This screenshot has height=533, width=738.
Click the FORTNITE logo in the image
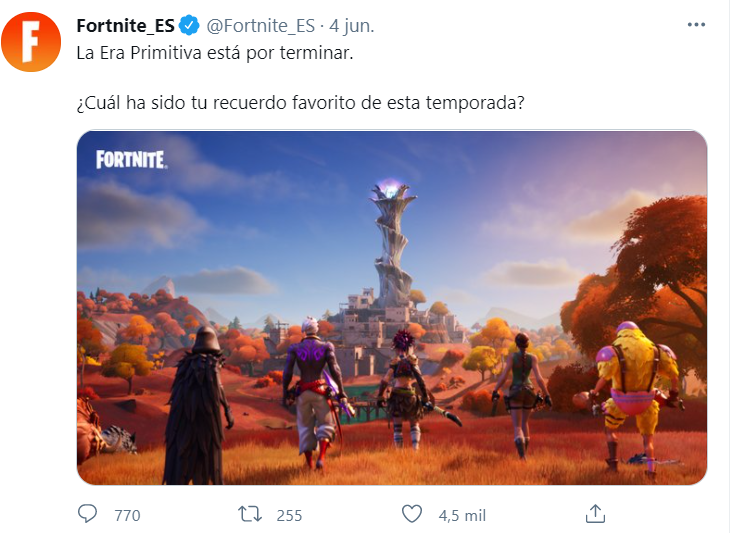tap(131, 160)
